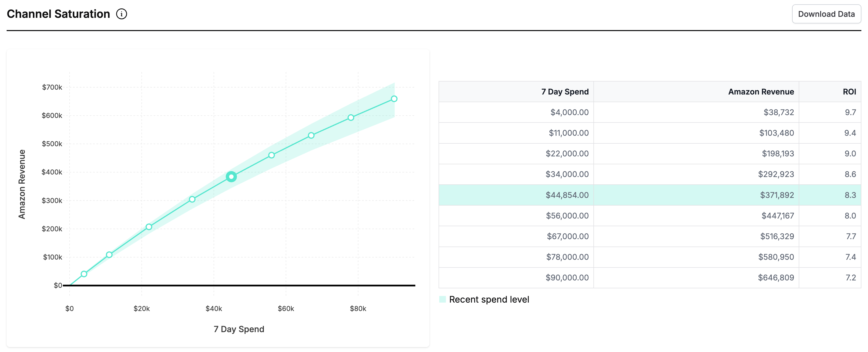Click the $646,809 revenue table cell
868x352 pixels.
[776, 278]
